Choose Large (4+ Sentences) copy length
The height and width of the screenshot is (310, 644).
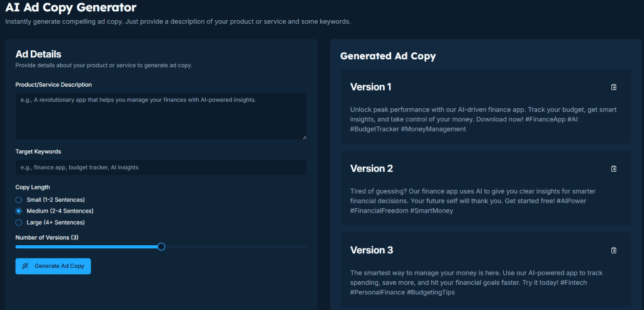[19, 223]
